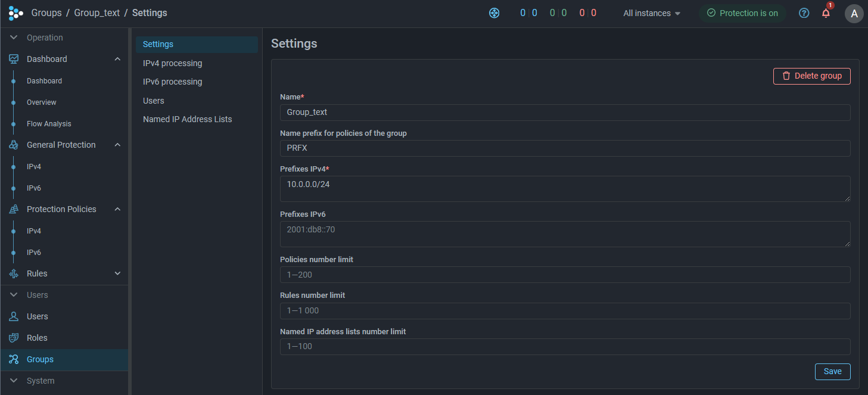The width and height of the screenshot is (868, 395).
Task: Click the network status icon in top bar
Action: [494, 13]
